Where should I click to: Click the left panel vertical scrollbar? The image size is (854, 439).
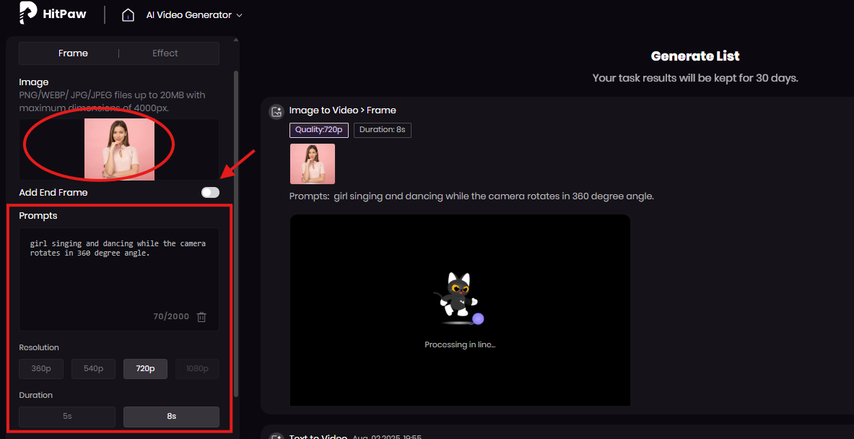tap(236, 234)
